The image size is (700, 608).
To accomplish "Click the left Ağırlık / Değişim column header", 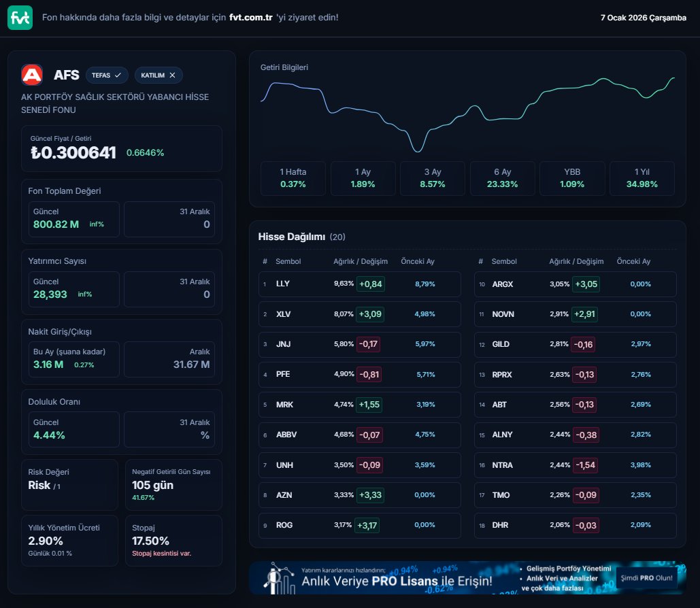I will [361, 262].
